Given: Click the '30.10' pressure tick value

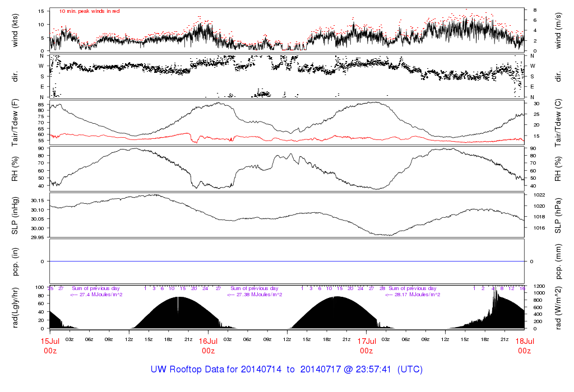Looking at the screenshot, I should 38,210.
